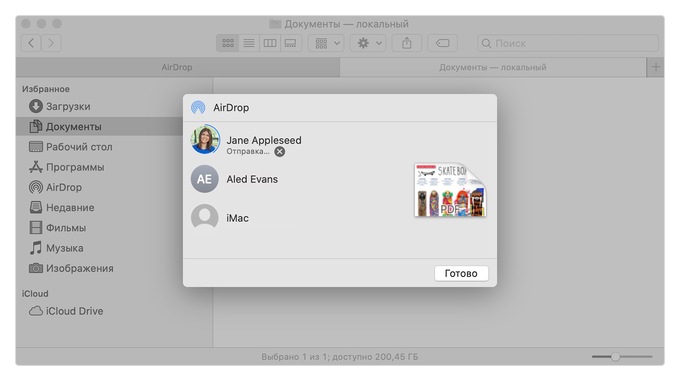Click the magnifier icon in search field
The height and width of the screenshot is (381, 680).
click(x=487, y=43)
